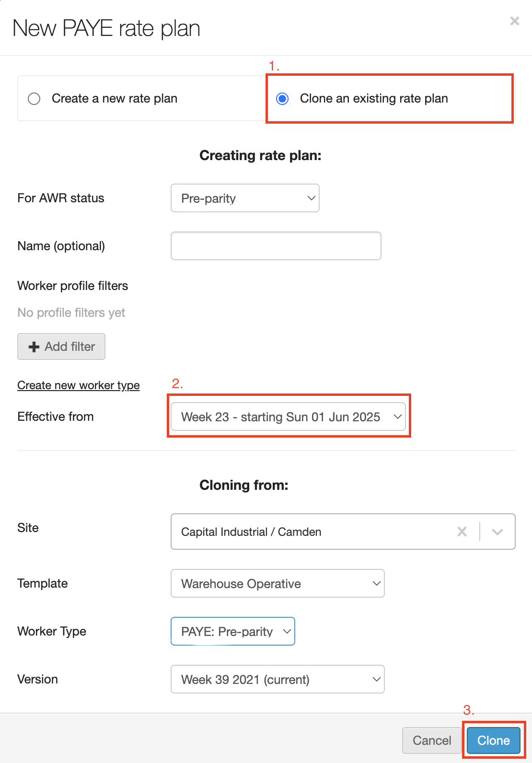This screenshot has width=532, height=763.
Task: Open Create new worker type link
Action: [x=78, y=385]
